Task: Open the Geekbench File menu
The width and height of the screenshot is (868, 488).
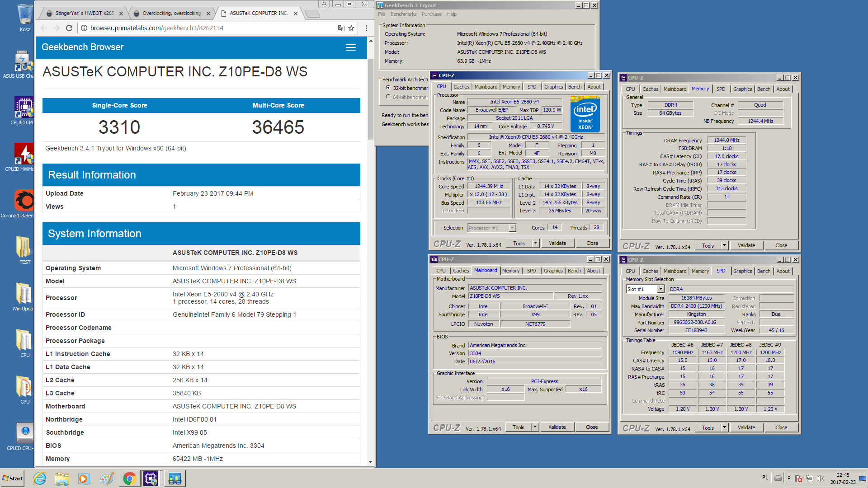Action: pyautogui.click(x=382, y=14)
